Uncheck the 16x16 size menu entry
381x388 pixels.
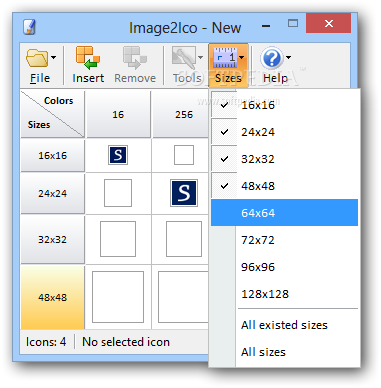point(284,105)
